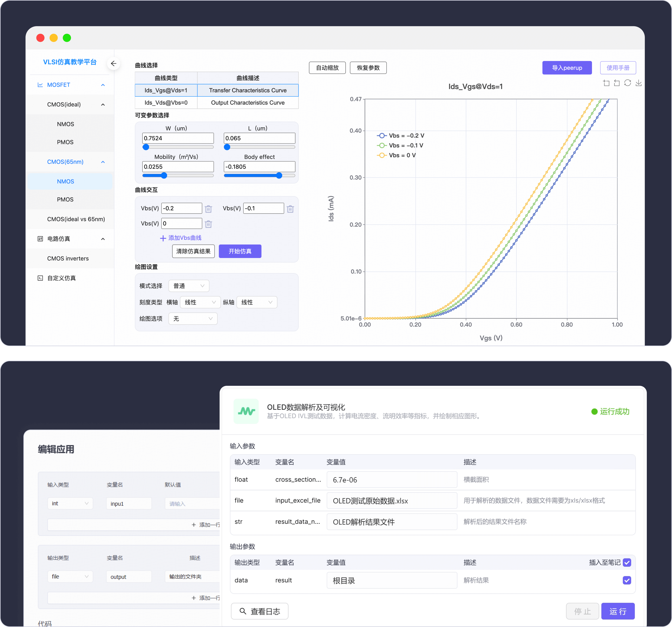
Task: Remove the Vbs 0 curve entry
Action: click(x=208, y=224)
